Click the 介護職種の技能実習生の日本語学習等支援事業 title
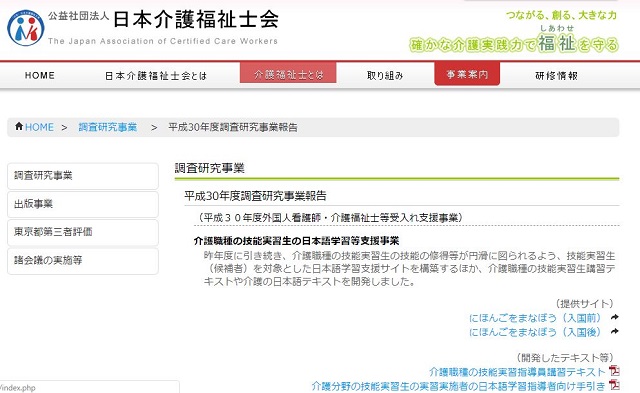 click(x=296, y=241)
